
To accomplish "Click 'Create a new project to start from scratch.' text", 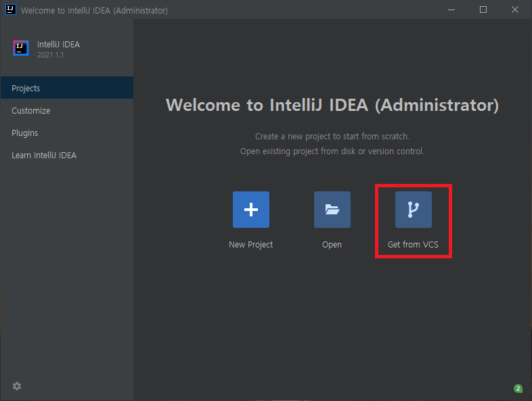I will click(332, 137).
